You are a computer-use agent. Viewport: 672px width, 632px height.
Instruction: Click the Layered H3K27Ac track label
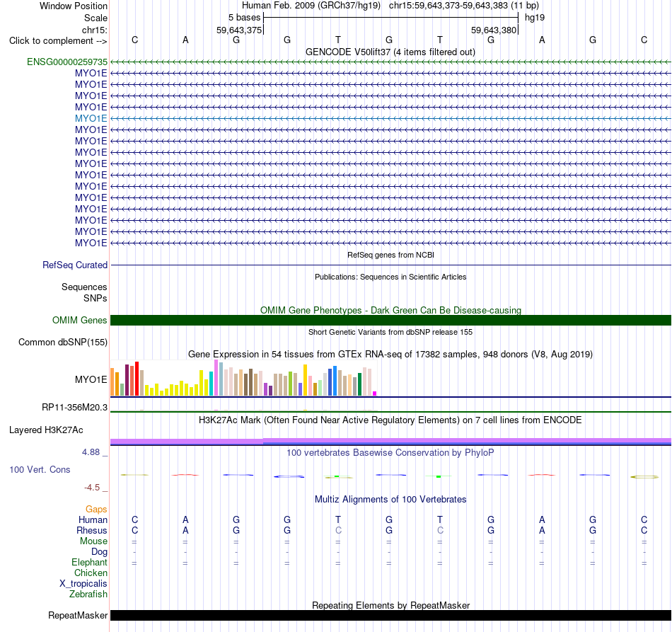tap(46, 430)
